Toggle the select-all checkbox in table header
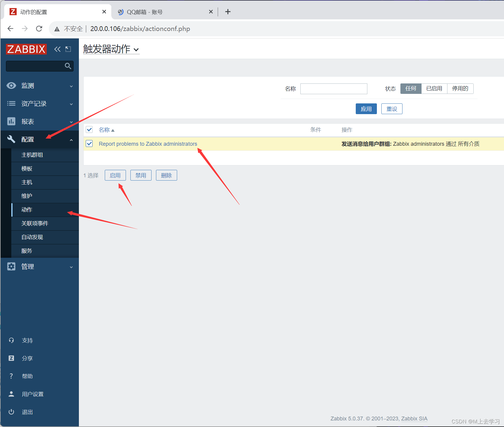 [x=89, y=130]
